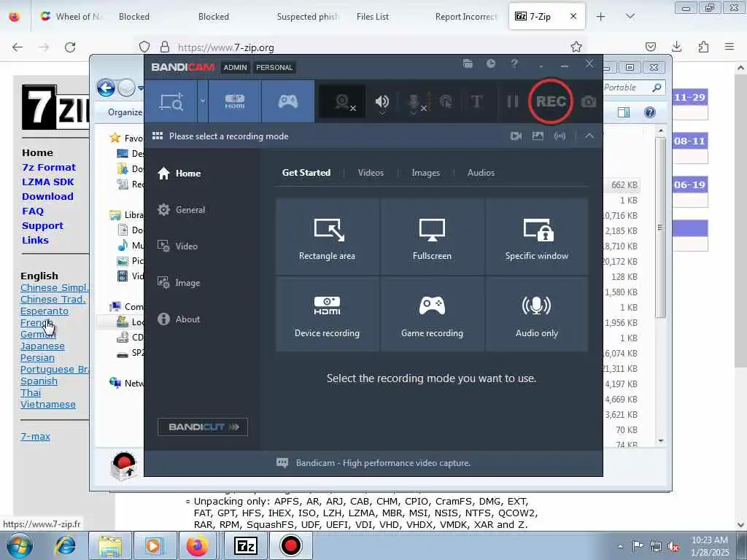Toggle Explorer preview pane icon
Image resolution: width=747 pixels, height=560 pixels.
[624, 112]
